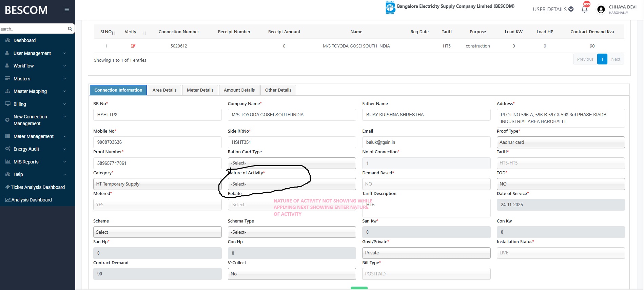Click the MIS Reports chart icon
644x290 pixels.
(7, 162)
